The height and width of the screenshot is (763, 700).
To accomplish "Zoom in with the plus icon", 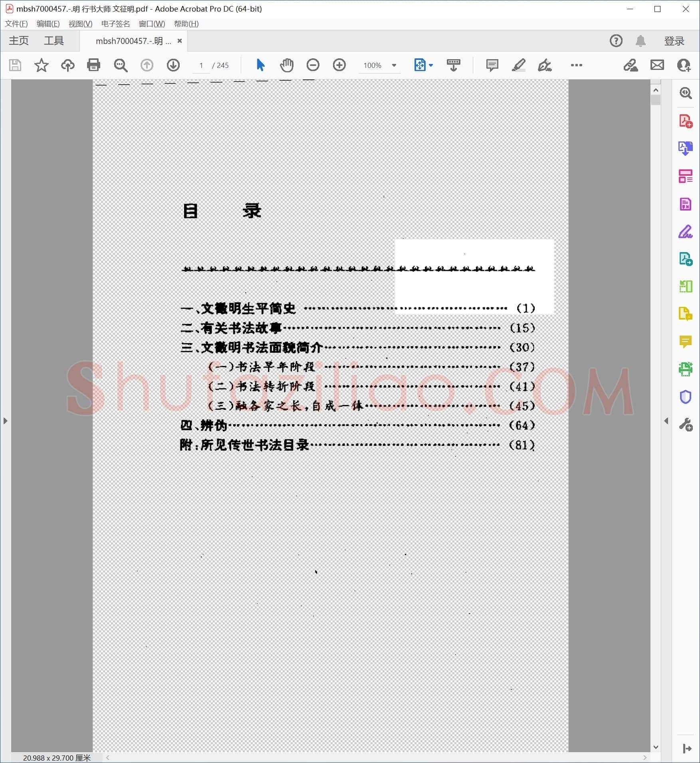I will pos(339,65).
